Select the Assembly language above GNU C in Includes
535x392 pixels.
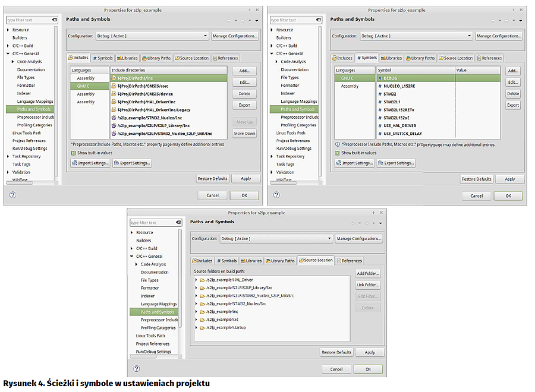click(x=86, y=78)
